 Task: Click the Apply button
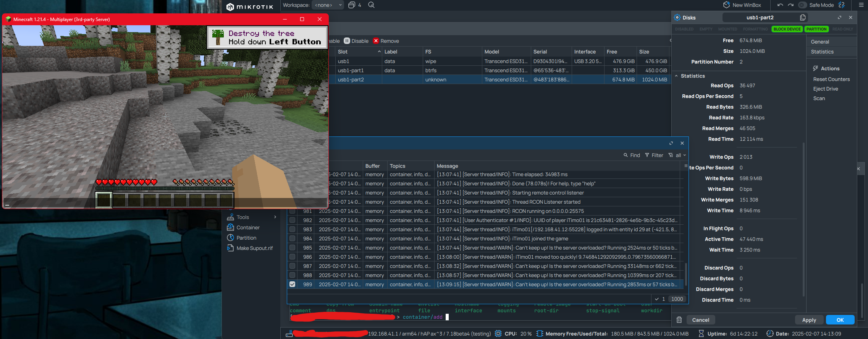[809, 320]
